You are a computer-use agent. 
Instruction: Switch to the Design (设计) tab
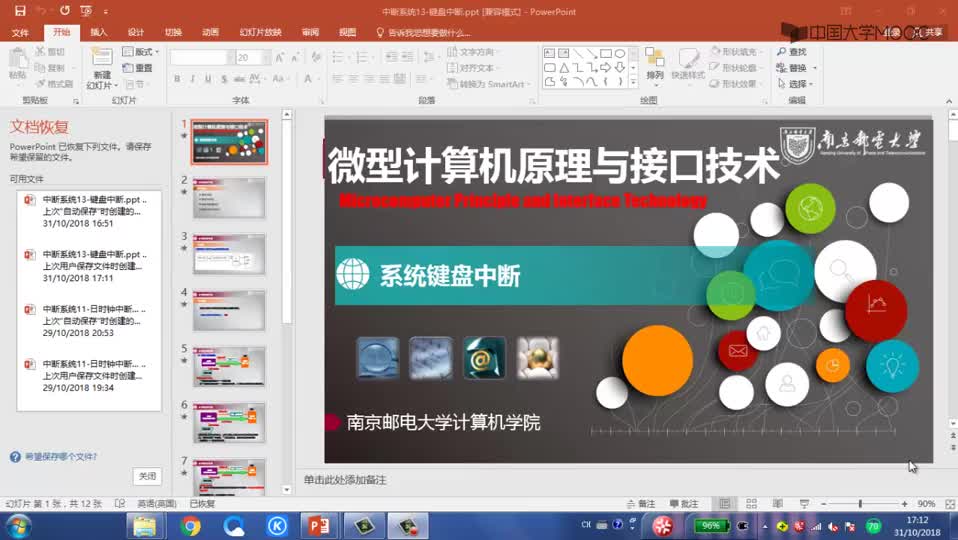(x=136, y=32)
